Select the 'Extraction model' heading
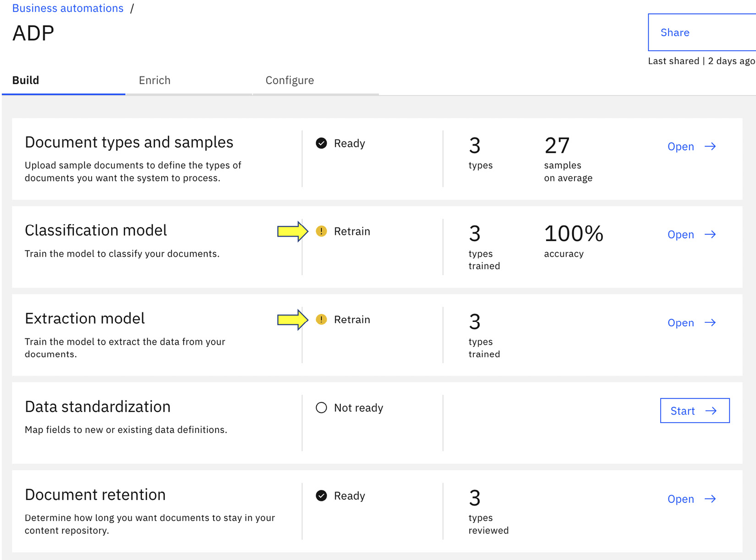 coord(85,318)
